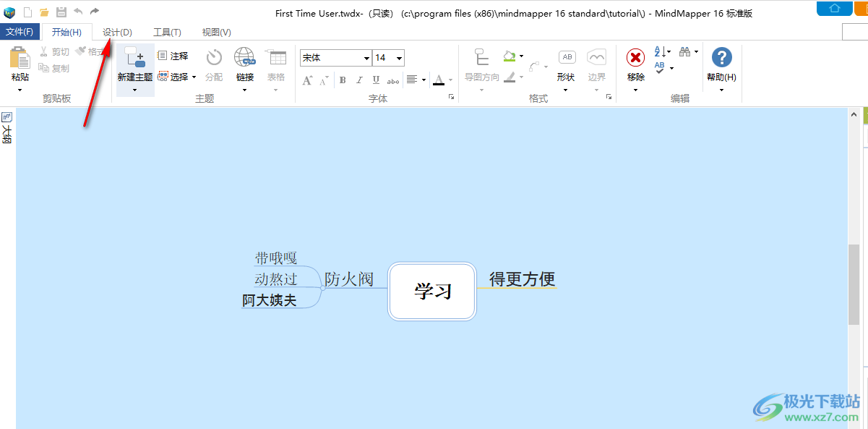Click the search input field at top right
The height and width of the screenshot is (429, 868).
pos(855,32)
